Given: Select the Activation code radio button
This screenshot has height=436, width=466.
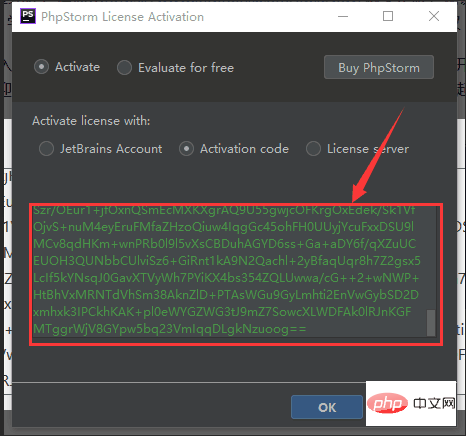Looking at the screenshot, I should tap(186, 149).
